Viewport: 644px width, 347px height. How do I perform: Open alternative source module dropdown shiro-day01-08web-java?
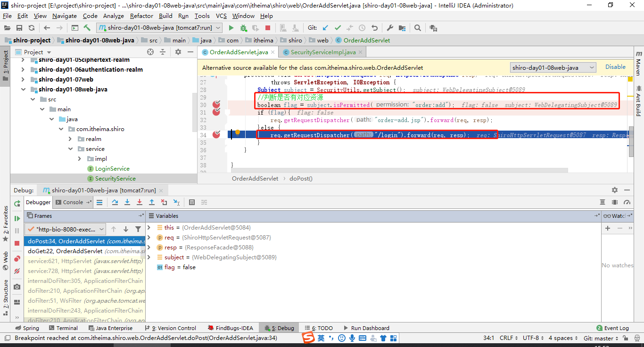(553, 67)
